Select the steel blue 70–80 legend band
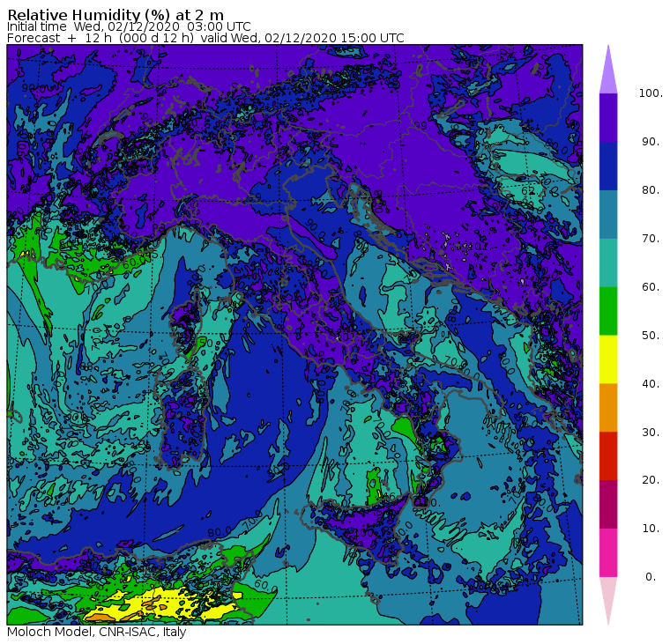Image resolution: width=670 pixels, height=644 pixels. 608,214
